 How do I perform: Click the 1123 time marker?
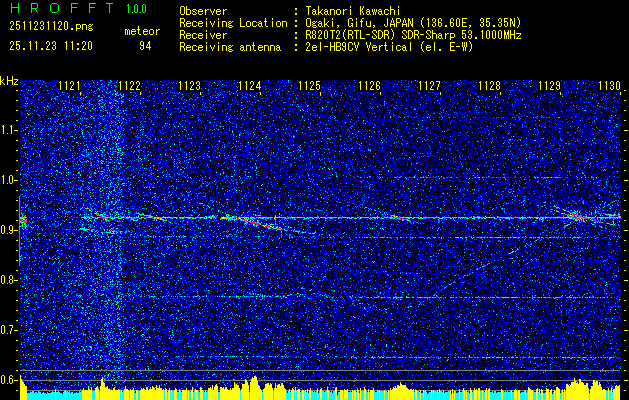point(189,86)
